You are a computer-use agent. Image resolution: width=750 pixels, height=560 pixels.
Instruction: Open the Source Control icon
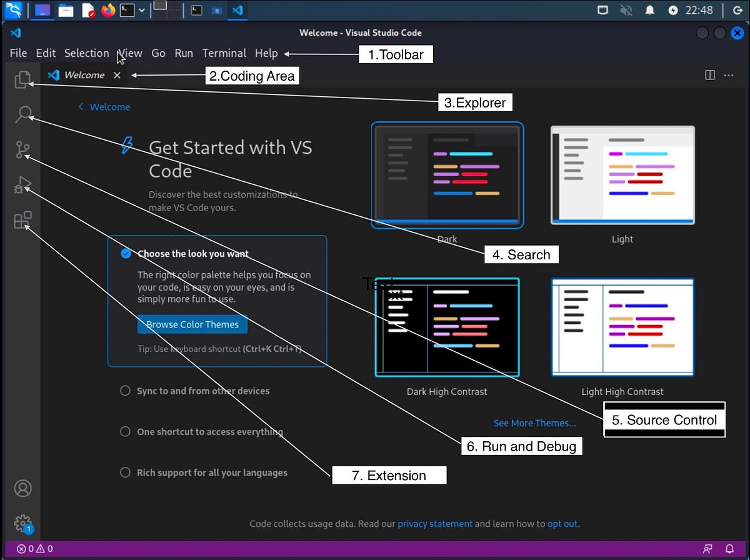22,149
